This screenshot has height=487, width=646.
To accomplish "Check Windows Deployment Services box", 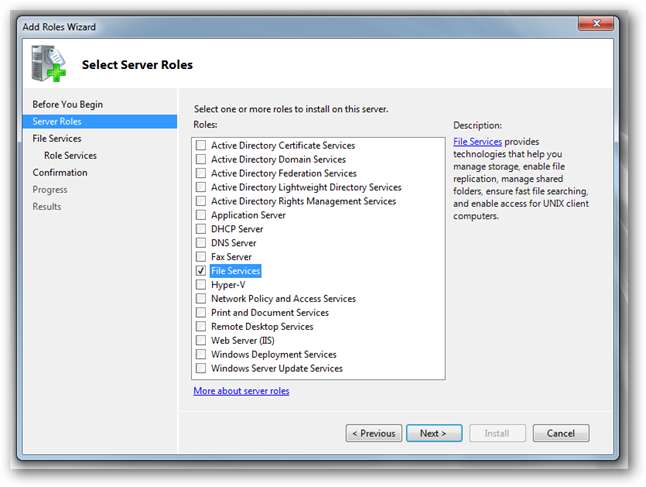I will tap(201, 354).
